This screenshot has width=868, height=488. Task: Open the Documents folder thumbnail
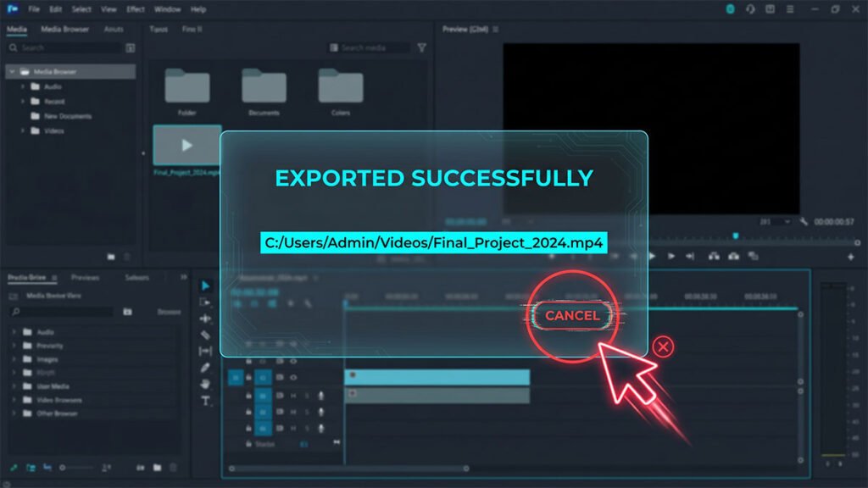pyautogui.click(x=264, y=86)
